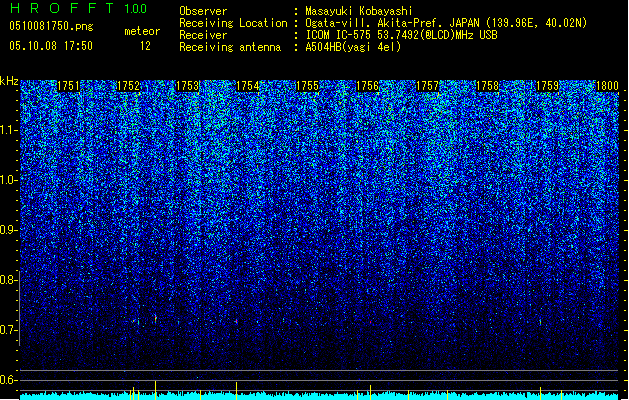The width and height of the screenshot is (629, 400).
Task: Click the red meteor echo below 1756
Action: 370,322
